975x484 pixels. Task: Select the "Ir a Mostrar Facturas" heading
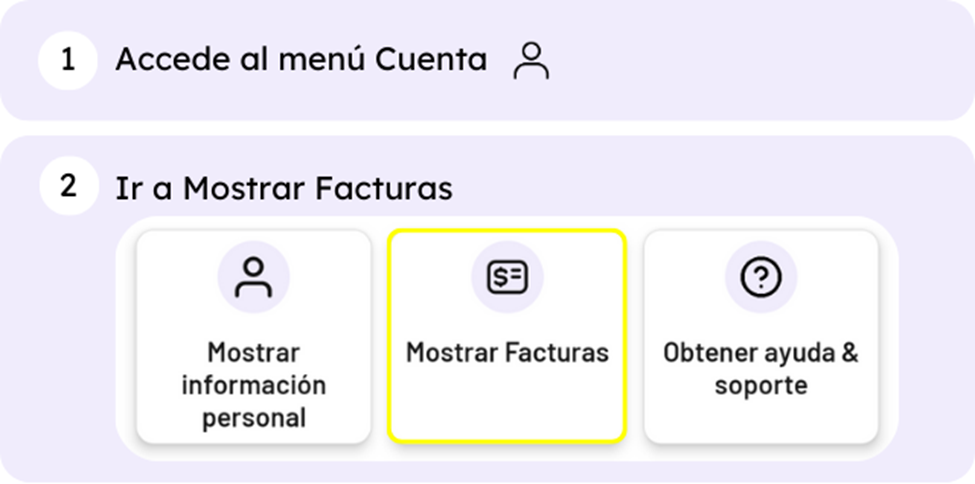pos(284,188)
